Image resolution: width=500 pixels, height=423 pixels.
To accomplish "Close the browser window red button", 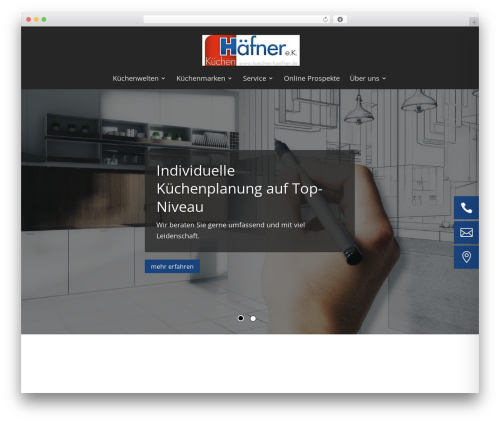I will pyautogui.click(x=29, y=20).
